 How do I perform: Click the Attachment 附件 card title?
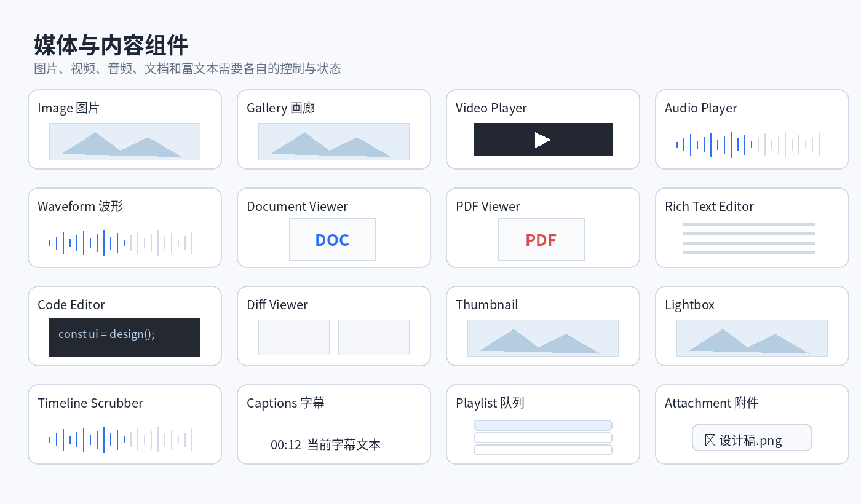[712, 403]
